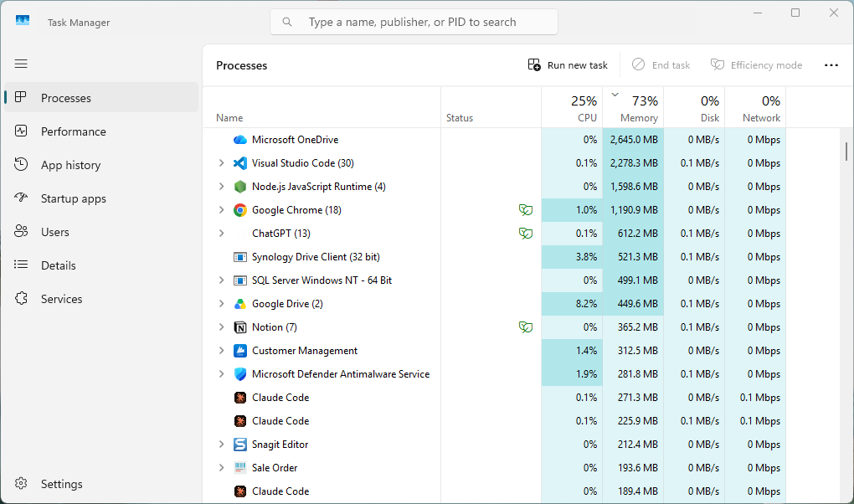
Task: Expand the Snagit Editor process
Action: click(x=221, y=444)
